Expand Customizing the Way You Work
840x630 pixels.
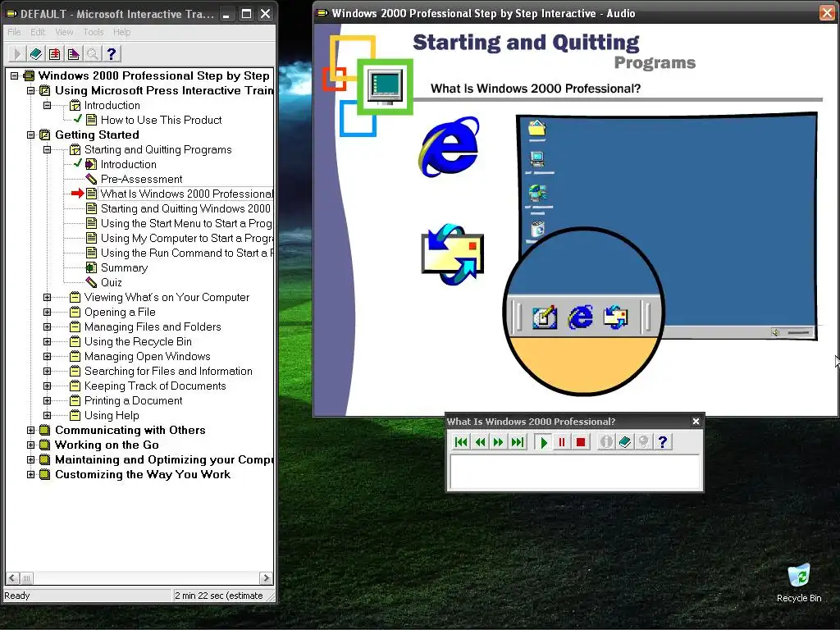click(x=30, y=474)
